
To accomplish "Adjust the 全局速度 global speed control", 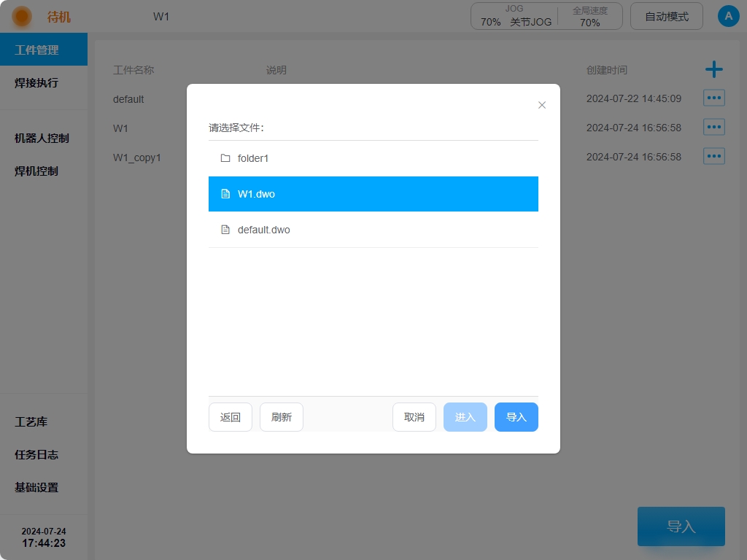I will tap(589, 16).
